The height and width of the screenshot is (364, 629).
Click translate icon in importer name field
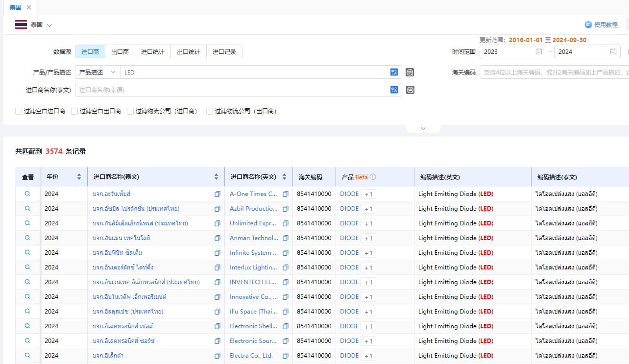[x=394, y=90]
